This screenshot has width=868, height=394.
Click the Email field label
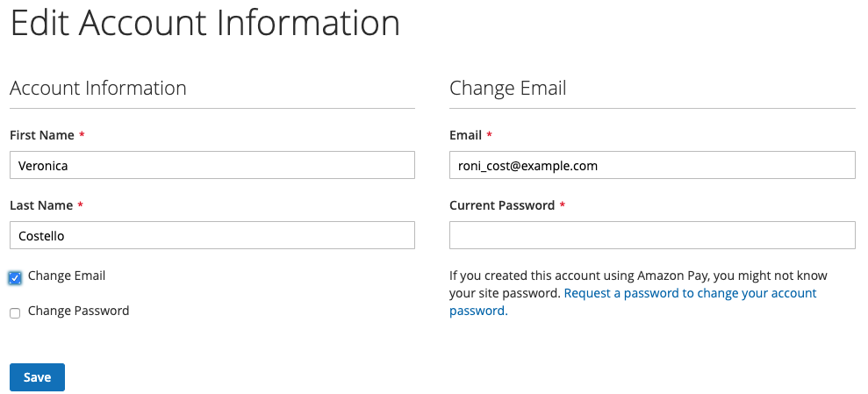click(465, 135)
